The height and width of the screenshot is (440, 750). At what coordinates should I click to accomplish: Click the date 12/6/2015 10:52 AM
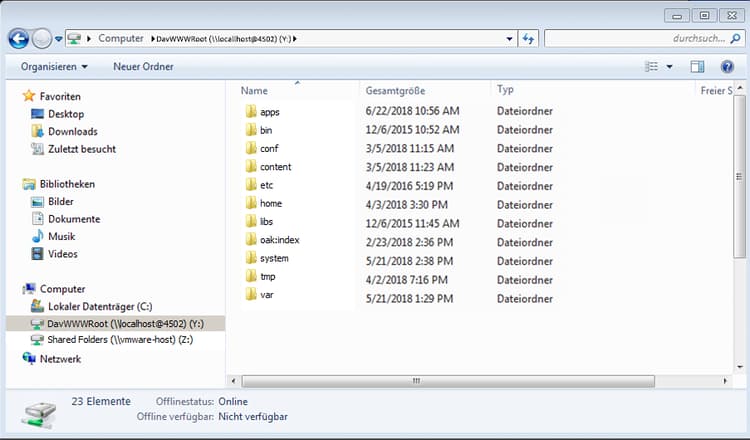tap(412, 130)
